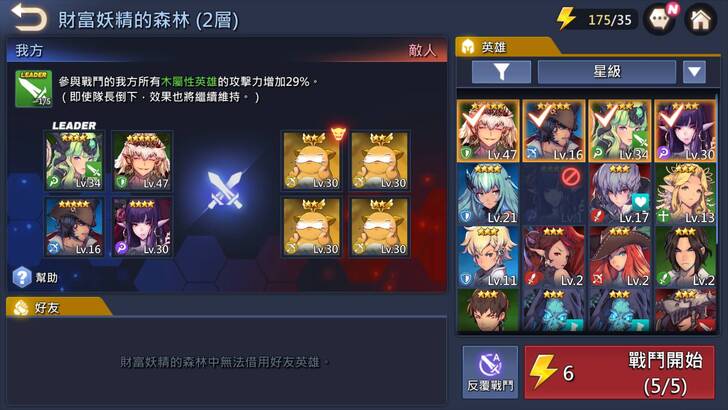Uncheck the selected Lv.47 hero

click(x=488, y=131)
